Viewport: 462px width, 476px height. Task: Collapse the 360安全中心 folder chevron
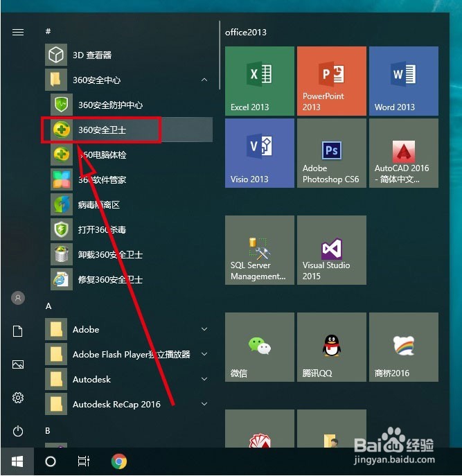(x=204, y=80)
